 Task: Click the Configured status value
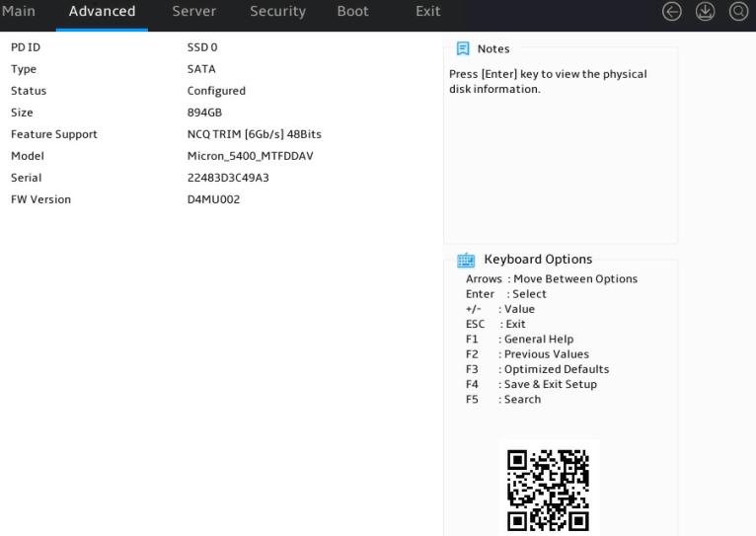pyautogui.click(x=216, y=91)
